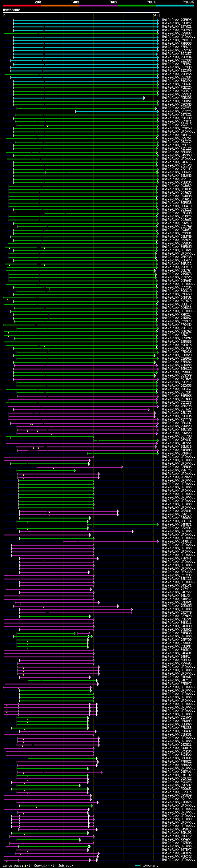Screen dimensions: 197x868
Task: Select label UniRef100_B6THV1
Action: [x=176, y=250]
